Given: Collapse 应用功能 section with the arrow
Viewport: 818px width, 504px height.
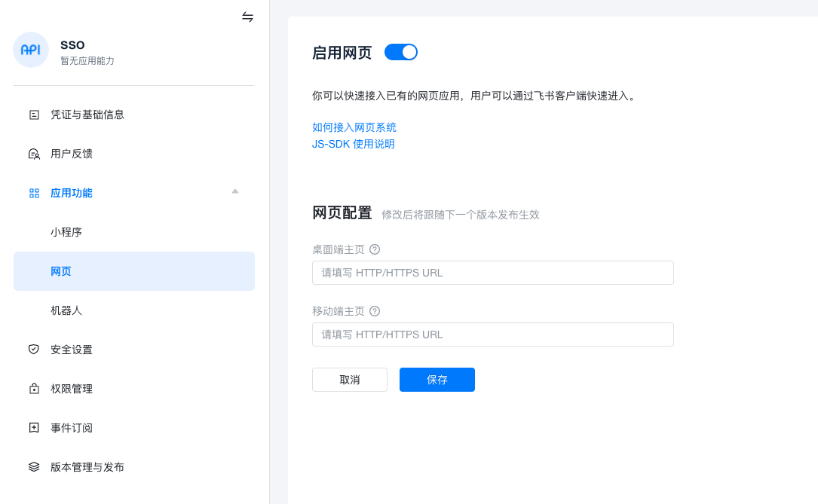Looking at the screenshot, I should coord(235,191).
